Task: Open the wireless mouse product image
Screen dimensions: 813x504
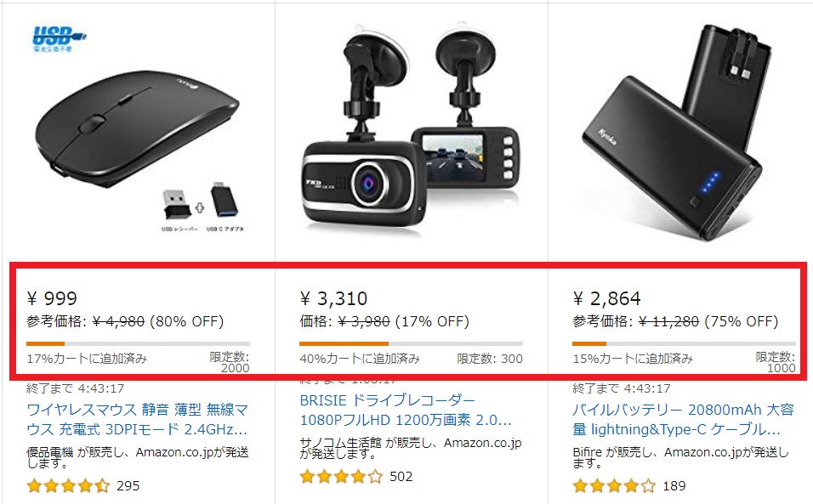Action: tap(138, 128)
